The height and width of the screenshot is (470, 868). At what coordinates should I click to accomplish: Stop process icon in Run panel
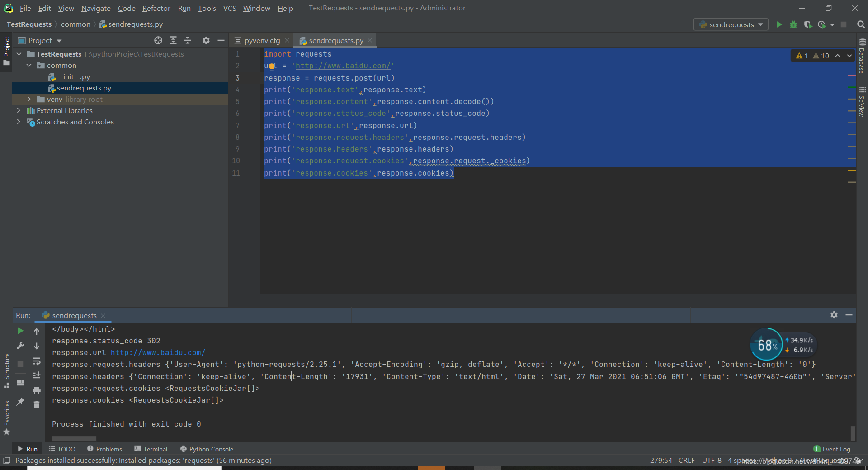pos(20,364)
